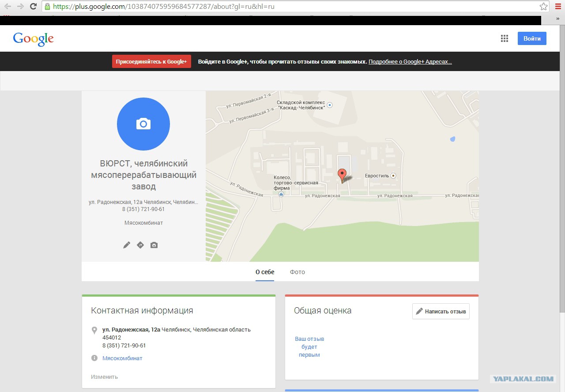
Task: Click the red map pin marker
Action: pos(342,176)
